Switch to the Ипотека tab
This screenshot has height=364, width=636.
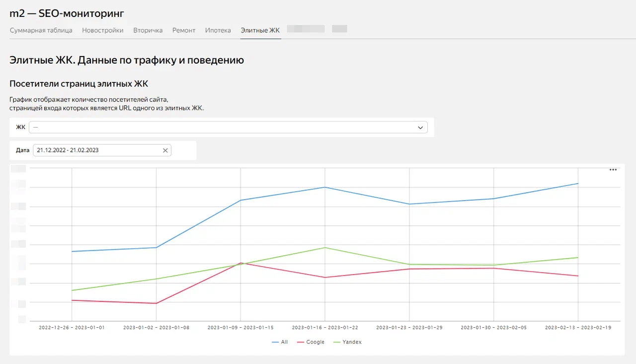[x=218, y=30]
